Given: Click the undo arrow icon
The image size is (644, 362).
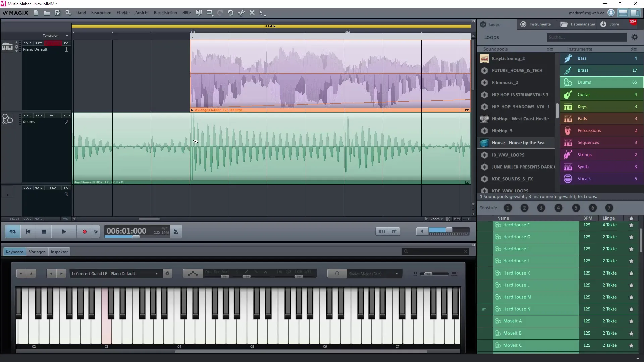Looking at the screenshot, I should click(x=230, y=13).
